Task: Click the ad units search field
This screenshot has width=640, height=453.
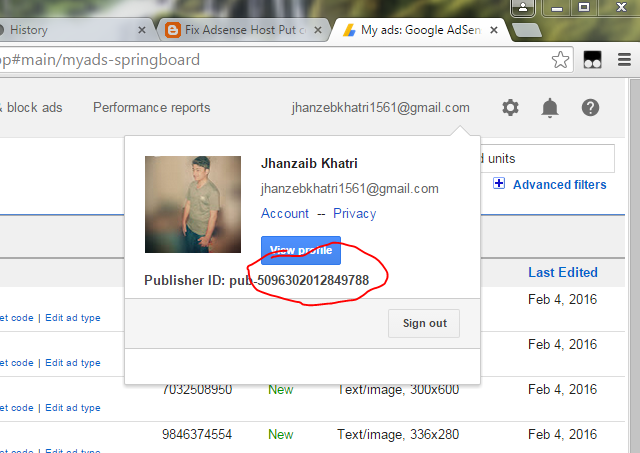Action: (547, 158)
